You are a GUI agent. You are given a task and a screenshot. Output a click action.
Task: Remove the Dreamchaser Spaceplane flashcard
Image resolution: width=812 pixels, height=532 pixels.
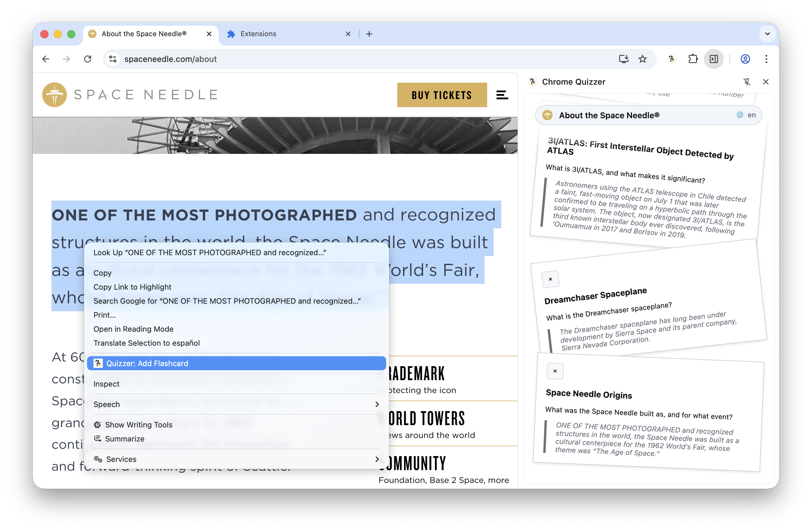click(550, 279)
